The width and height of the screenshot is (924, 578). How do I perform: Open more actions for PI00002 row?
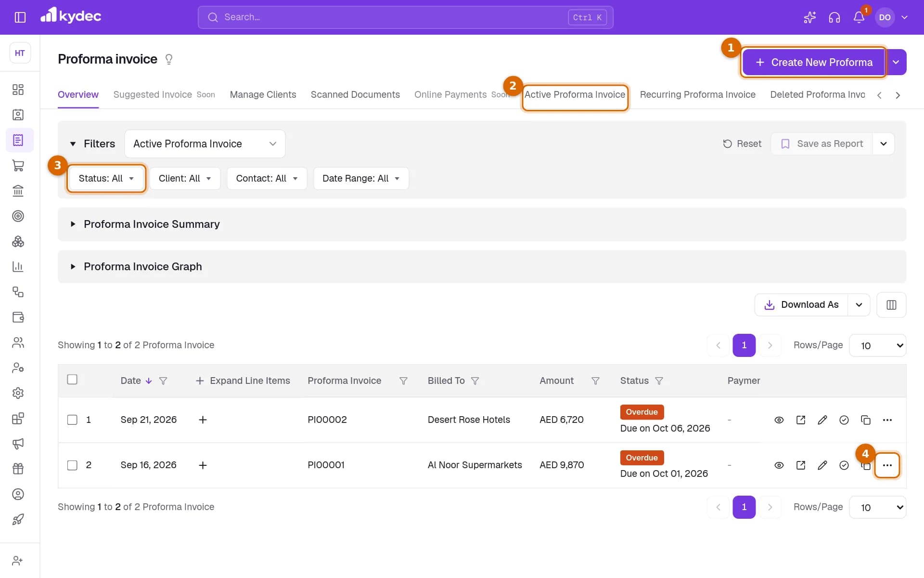tap(887, 420)
